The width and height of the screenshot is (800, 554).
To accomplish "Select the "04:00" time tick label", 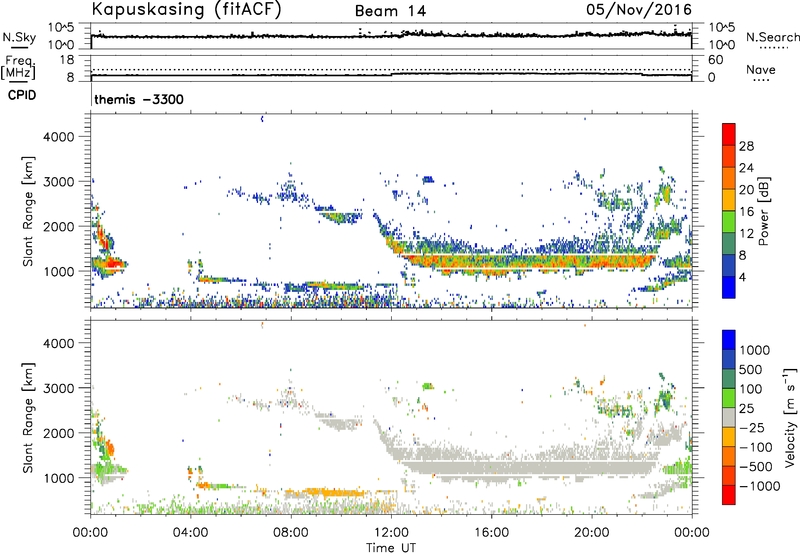I will (x=190, y=533).
